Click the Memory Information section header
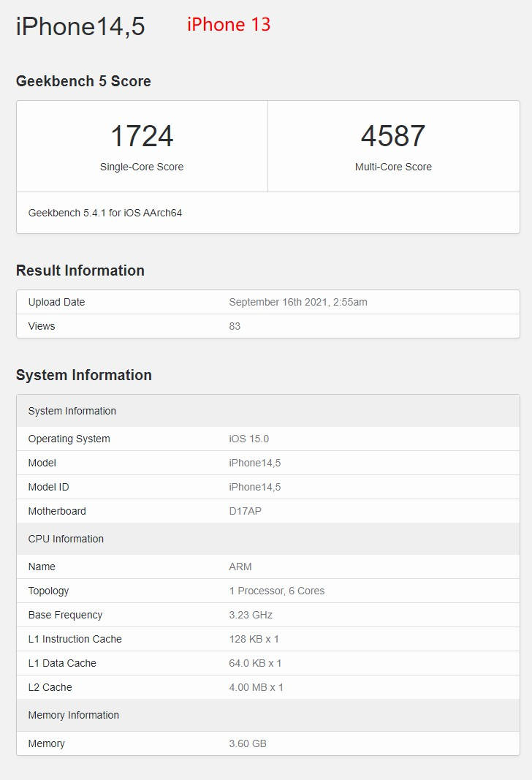532x780 pixels. click(268, 716)
